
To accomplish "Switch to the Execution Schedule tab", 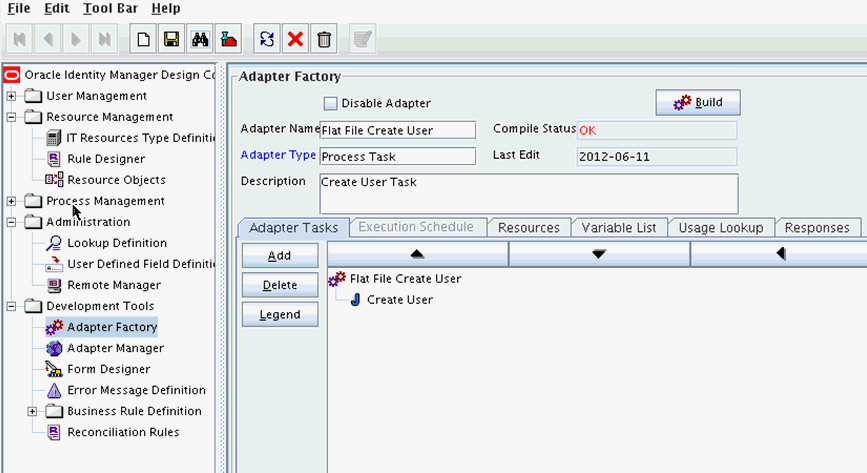I will click(416, 227).
